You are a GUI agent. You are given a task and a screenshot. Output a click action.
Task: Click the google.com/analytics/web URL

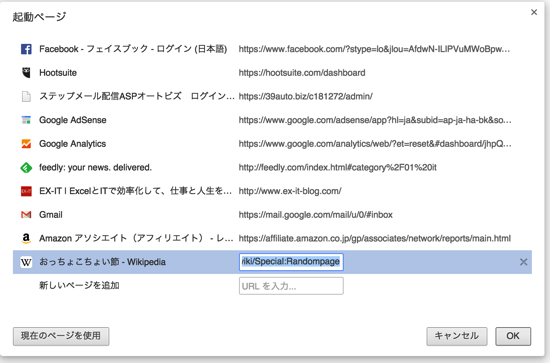[375, 143]
